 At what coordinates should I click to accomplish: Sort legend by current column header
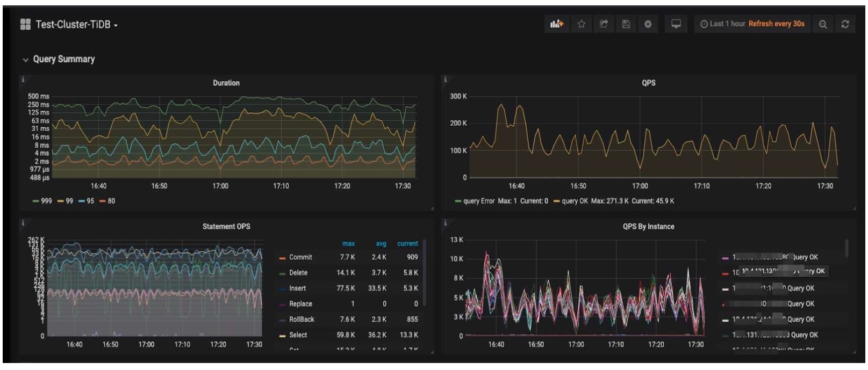tap(407, 244)
